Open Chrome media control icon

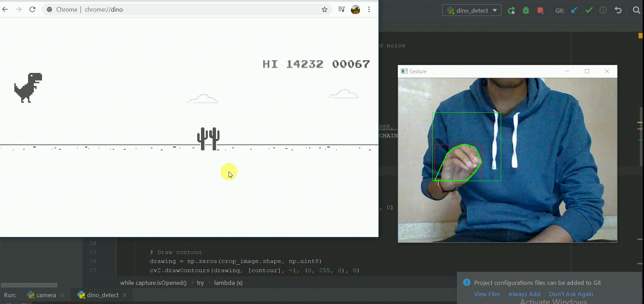click(341, 10)
